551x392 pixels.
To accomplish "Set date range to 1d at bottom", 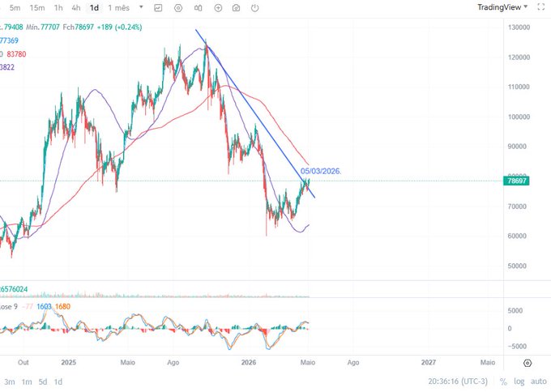I will [58, 381].
